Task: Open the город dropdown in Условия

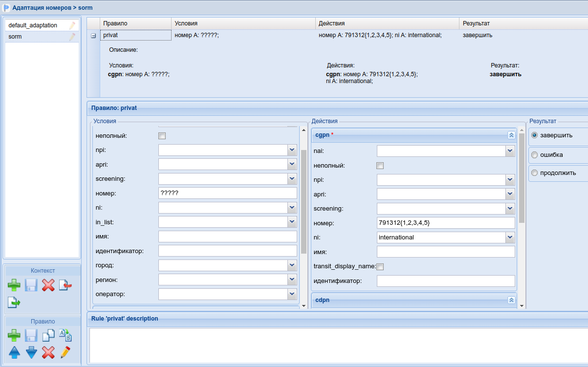Action: [x=292, y=265]
